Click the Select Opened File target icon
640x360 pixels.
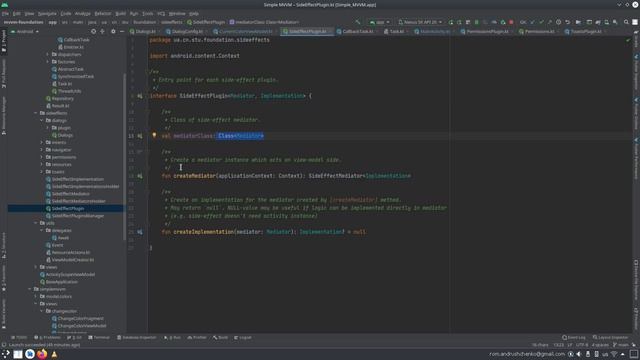93,31
